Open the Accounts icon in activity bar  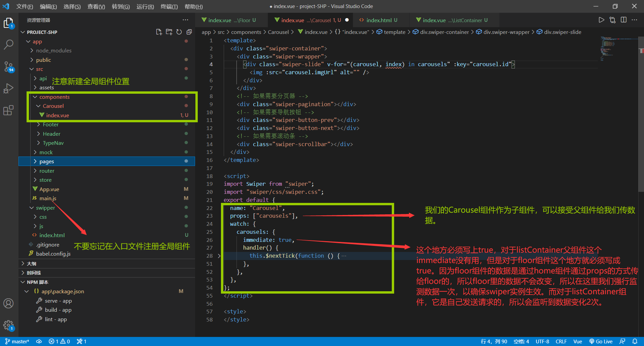pyautogui.click(x=8, y=303)
